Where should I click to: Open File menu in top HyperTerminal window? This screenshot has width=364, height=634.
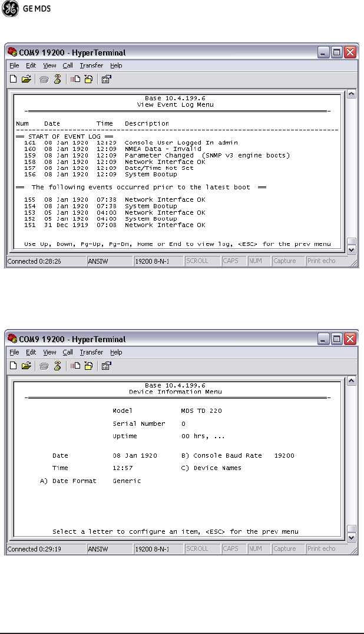(x=14, y=65)
